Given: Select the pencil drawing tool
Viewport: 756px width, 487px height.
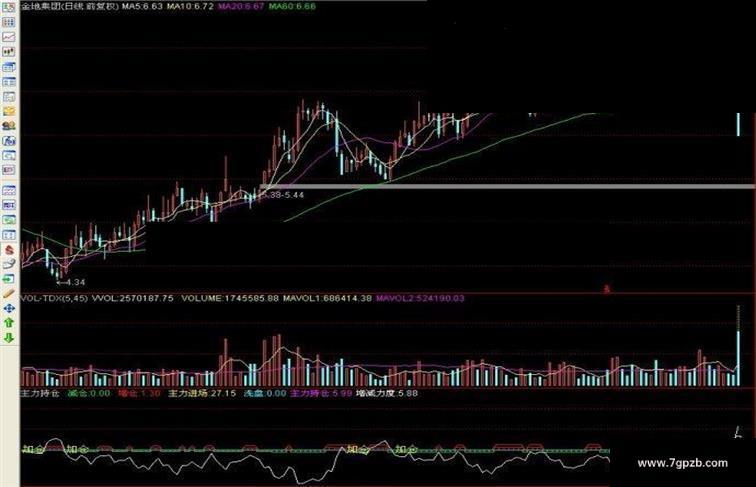Looking at the screenshot, I should tap(9, 294).
